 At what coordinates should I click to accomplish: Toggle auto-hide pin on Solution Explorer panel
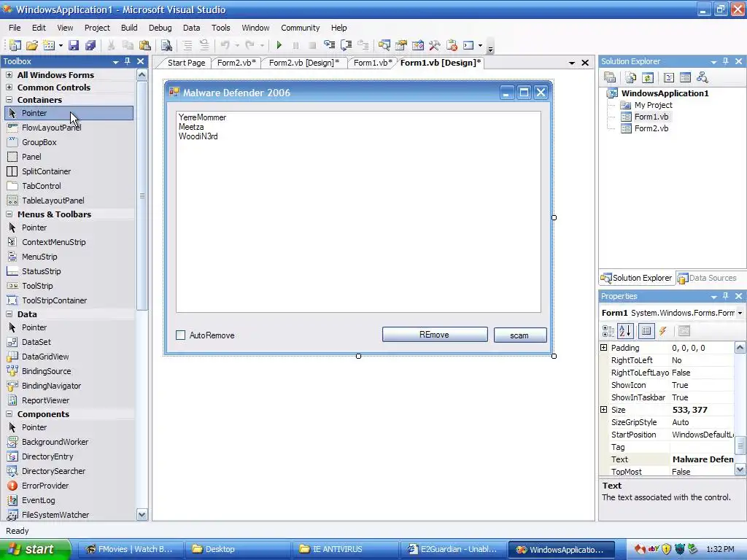[x=726, y=61]
